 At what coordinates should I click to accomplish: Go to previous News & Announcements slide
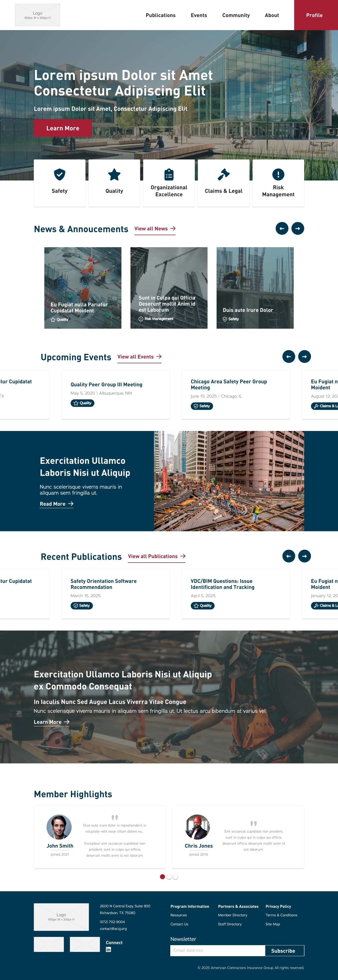(x=282, y=228)
